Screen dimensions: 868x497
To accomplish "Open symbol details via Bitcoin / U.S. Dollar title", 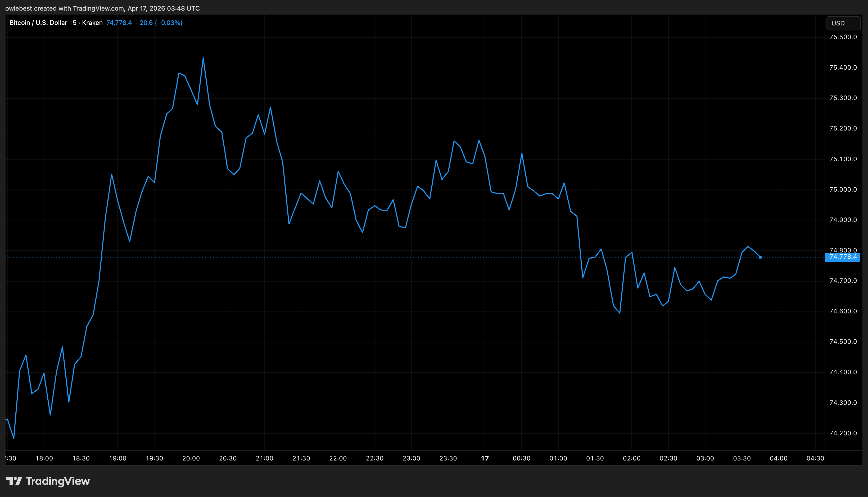I will (x=38, y=22).
